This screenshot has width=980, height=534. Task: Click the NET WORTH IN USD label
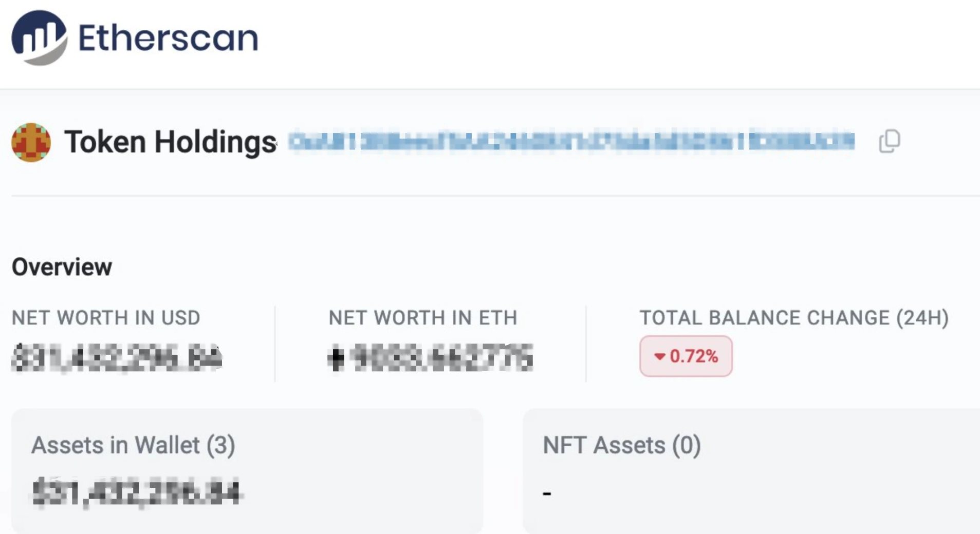coord(106,318)
